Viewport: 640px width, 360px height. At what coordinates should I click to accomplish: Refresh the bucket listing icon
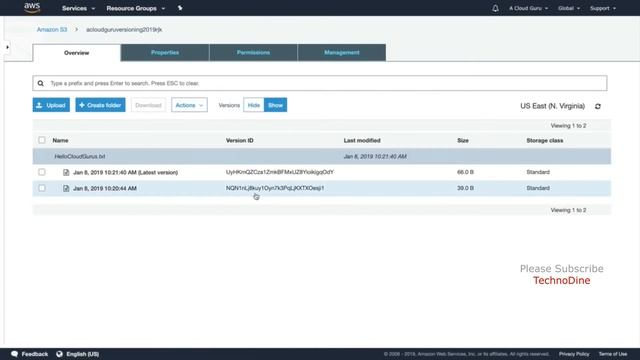(x=598, y=106)
